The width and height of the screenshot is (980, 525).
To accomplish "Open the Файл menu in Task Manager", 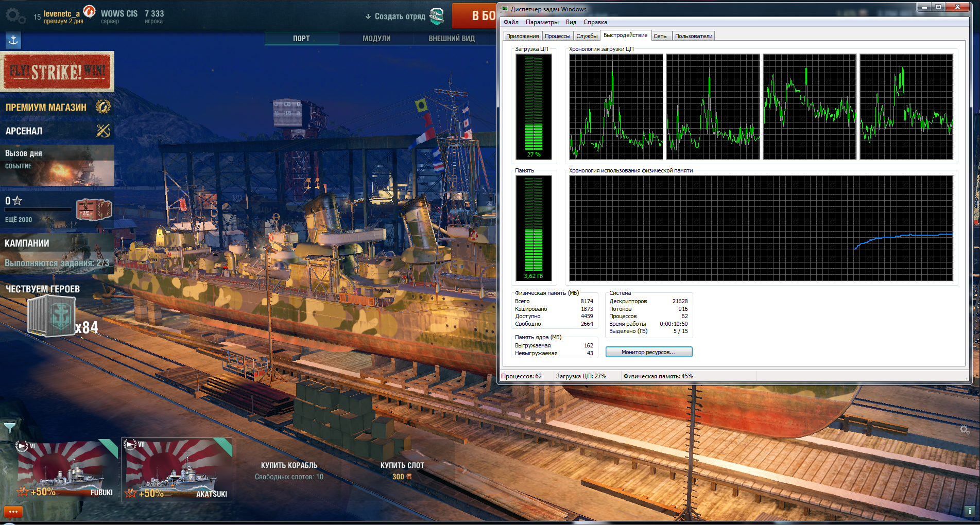I will coord(511,22).
